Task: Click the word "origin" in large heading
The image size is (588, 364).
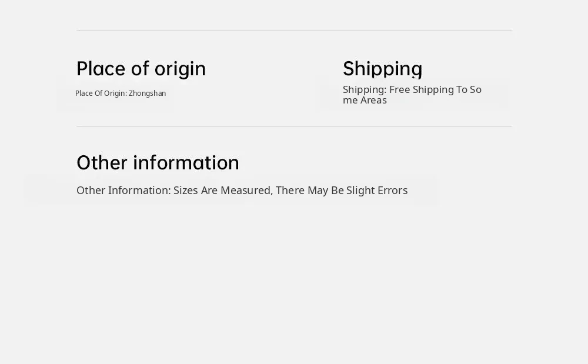Action: click(x=180, y=69)
